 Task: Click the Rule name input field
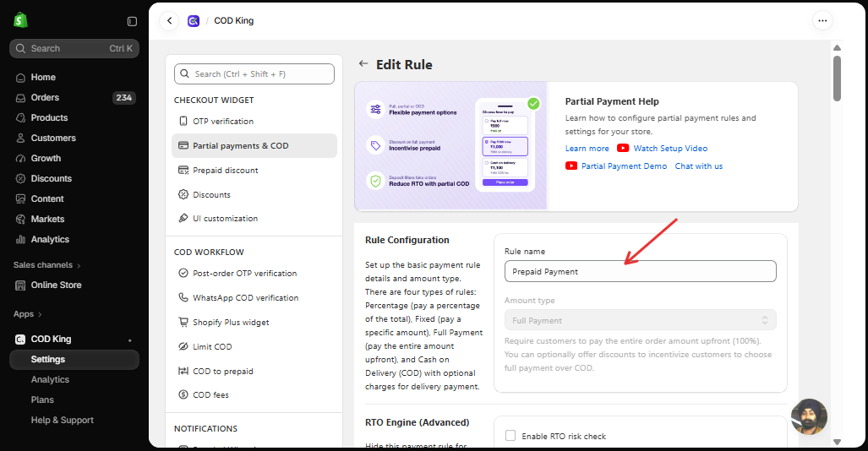(x=641, y=272)
